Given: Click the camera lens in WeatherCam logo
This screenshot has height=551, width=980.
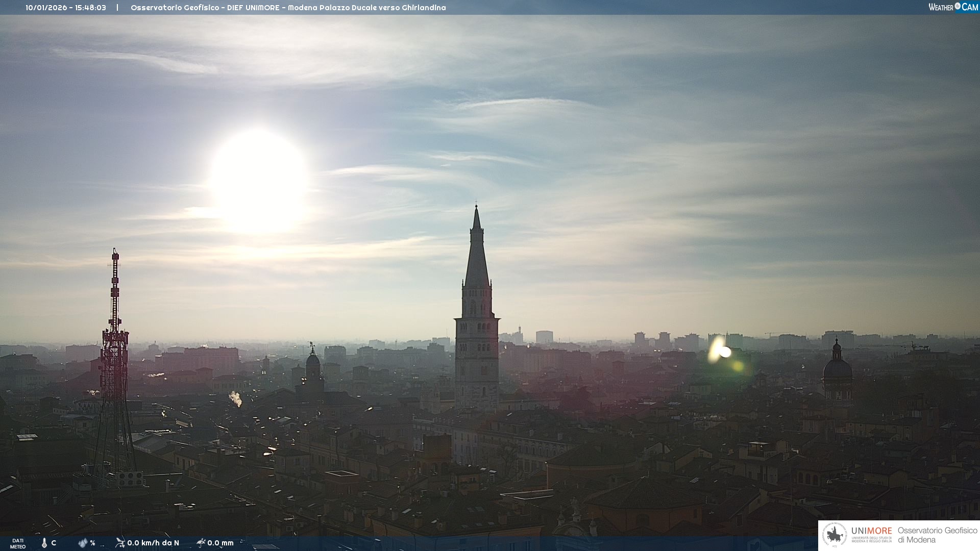Looking at the screenshot, I should (958, 6).
